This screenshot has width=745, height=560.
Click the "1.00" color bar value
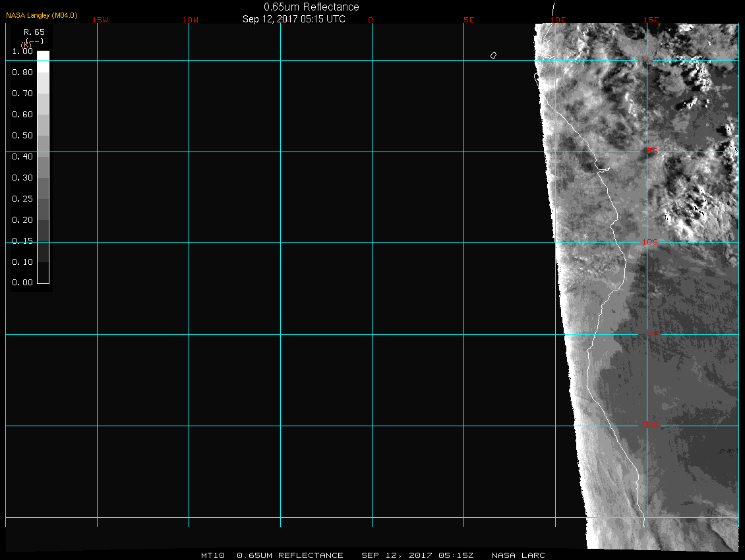(22, 51)
